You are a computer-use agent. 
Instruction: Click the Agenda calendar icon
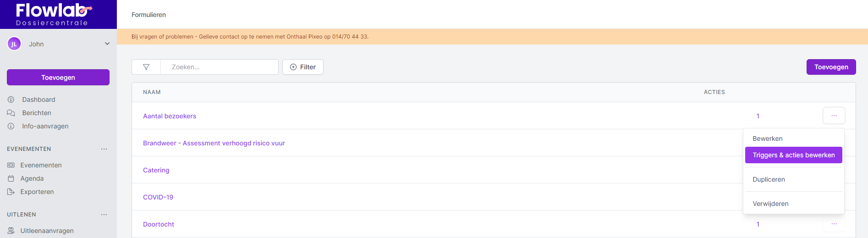(11, 178)
